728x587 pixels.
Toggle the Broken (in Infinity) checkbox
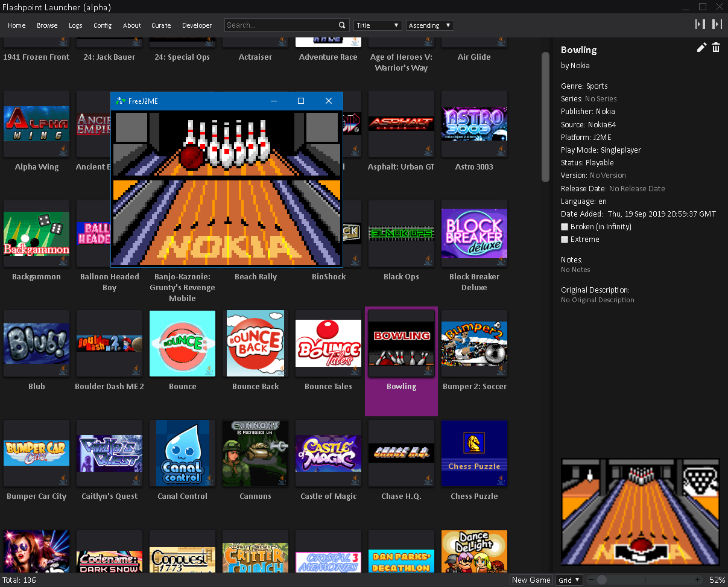[x=565, y=227]
